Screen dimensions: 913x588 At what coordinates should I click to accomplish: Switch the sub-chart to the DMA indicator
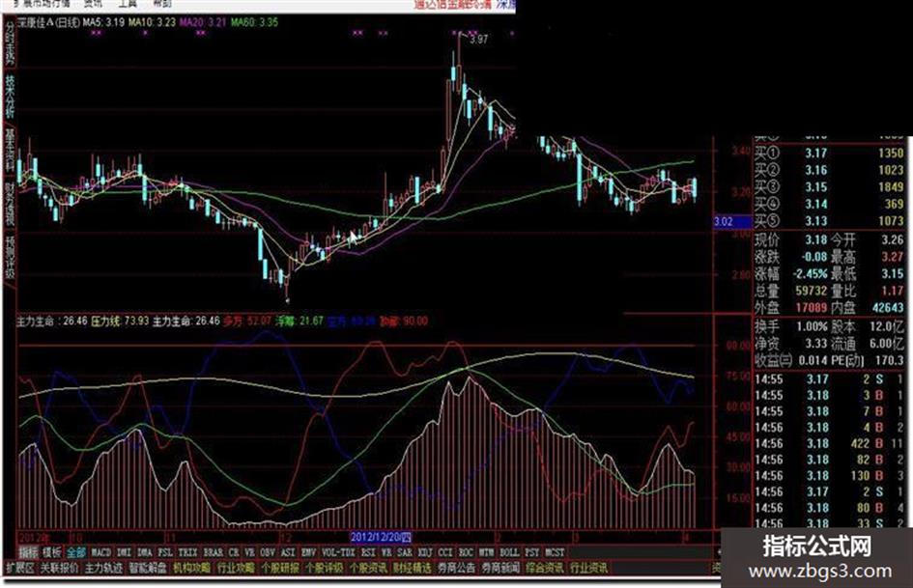(144, 552)
